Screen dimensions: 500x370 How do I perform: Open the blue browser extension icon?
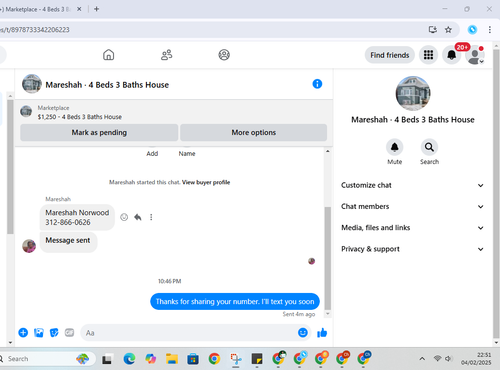(x=472, y=30)
